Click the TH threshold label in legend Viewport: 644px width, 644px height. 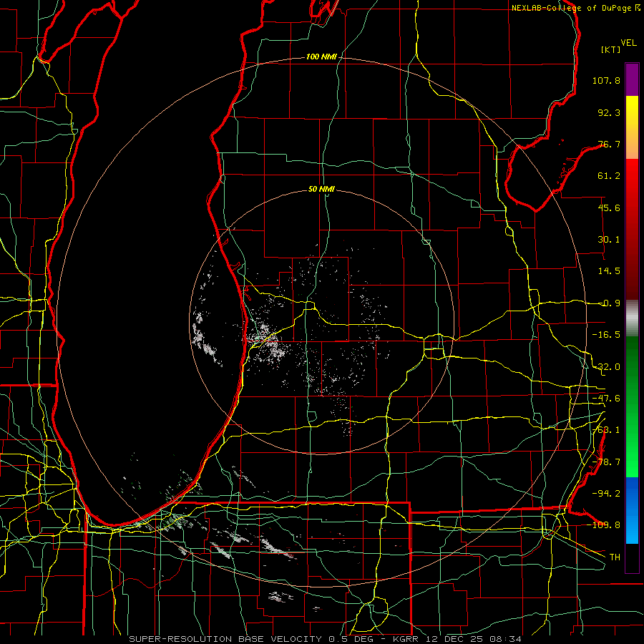pos(615,557)
